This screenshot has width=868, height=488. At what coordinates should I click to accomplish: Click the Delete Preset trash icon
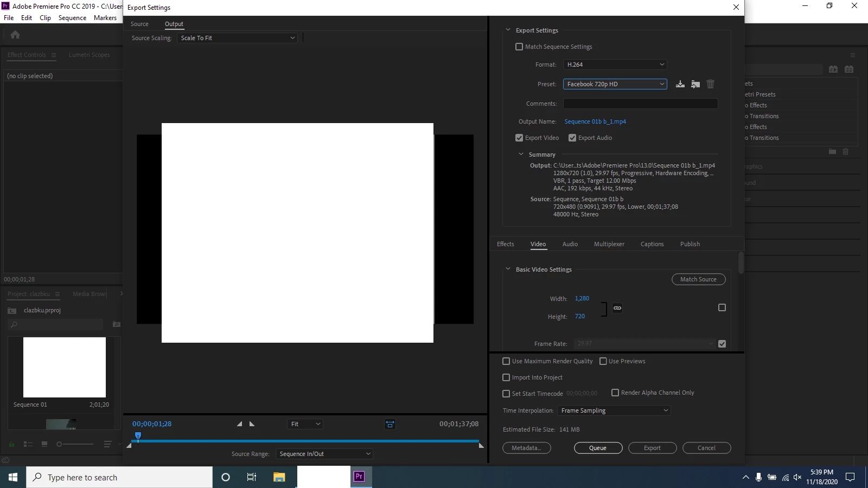[710, 84]
